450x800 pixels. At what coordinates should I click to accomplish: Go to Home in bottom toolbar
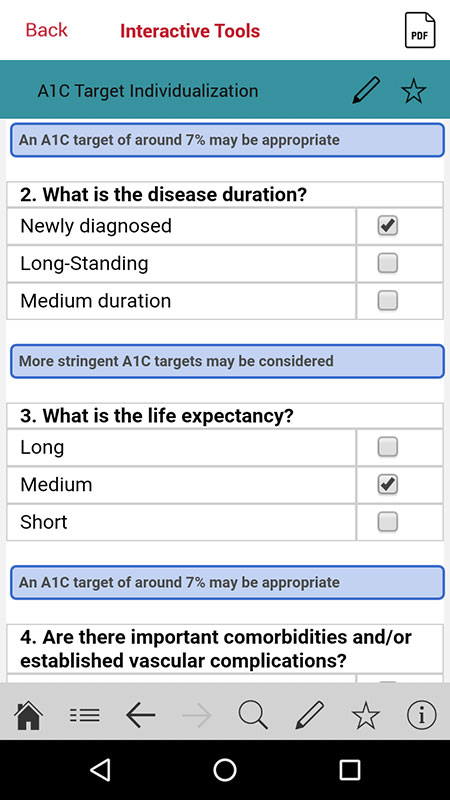[29, 715]
